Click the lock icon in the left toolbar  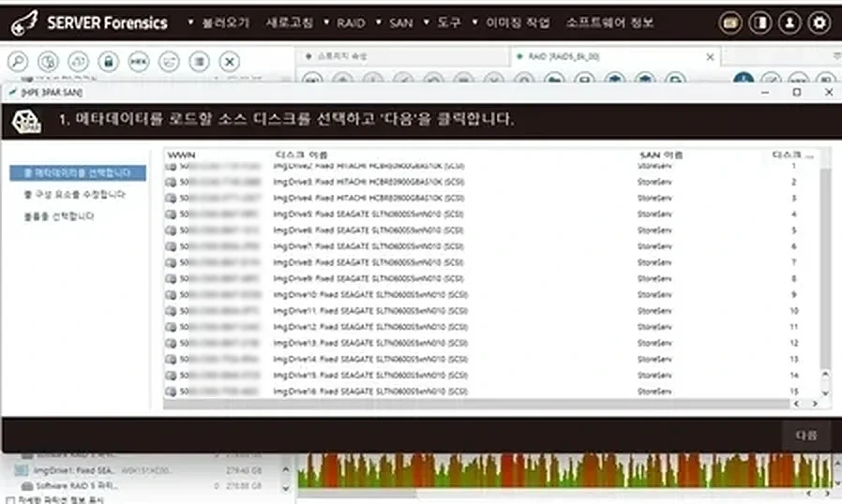[x=109, y=61]
